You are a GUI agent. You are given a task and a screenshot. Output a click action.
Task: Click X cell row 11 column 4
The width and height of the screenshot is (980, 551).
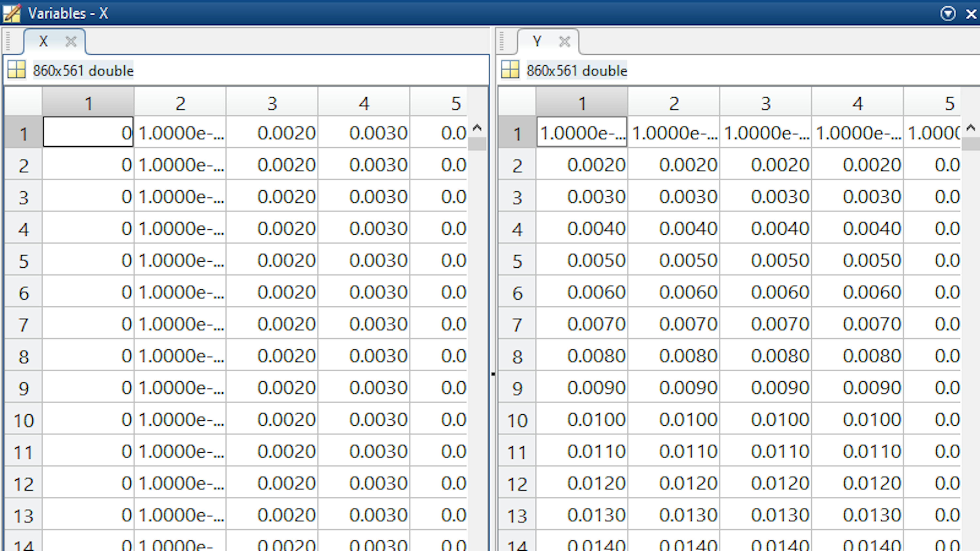364,451
